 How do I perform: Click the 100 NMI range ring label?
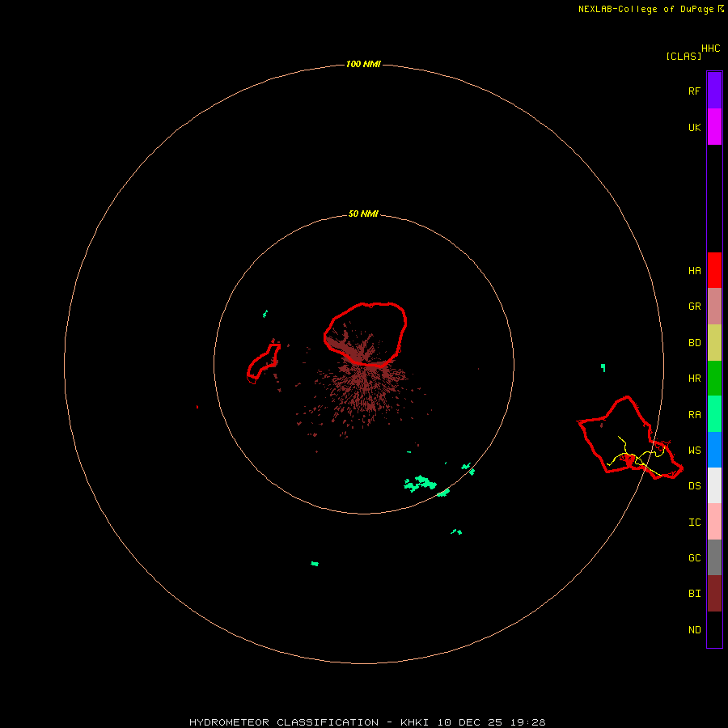363,64
